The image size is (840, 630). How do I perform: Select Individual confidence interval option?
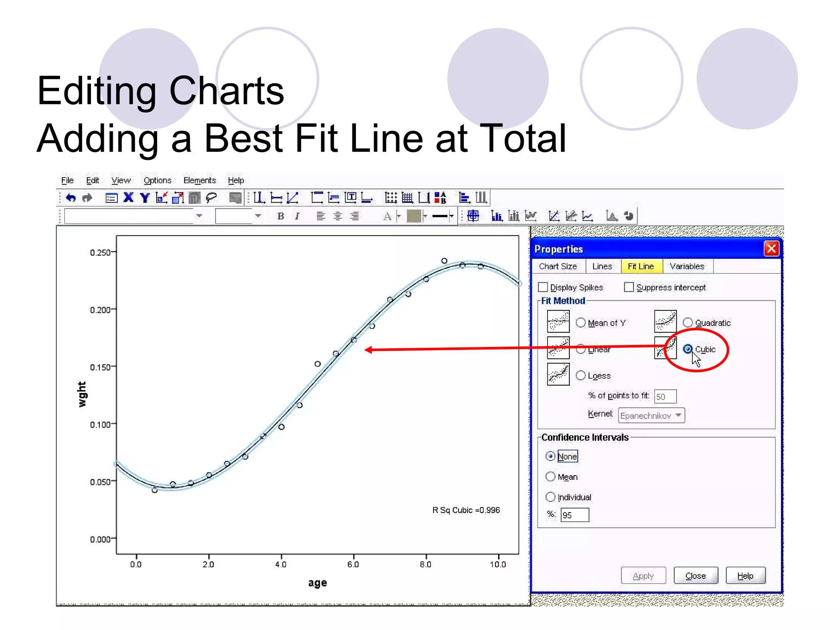[550, 497]
